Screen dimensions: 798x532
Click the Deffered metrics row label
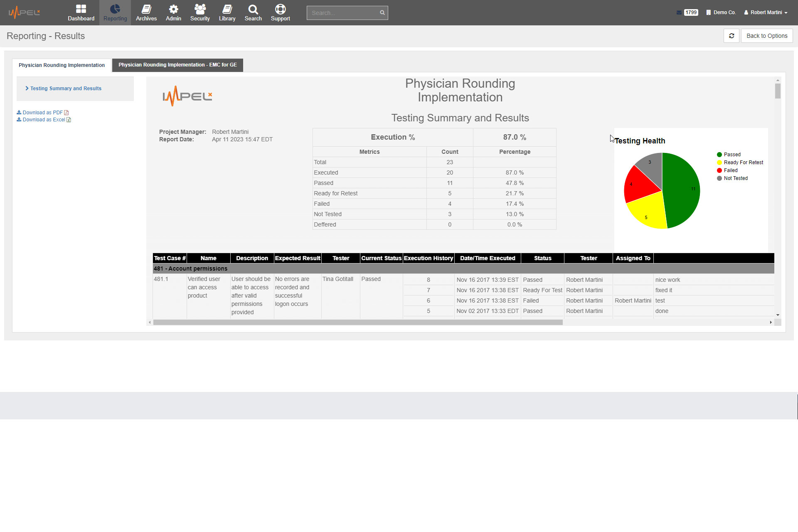tap(325, 224)
